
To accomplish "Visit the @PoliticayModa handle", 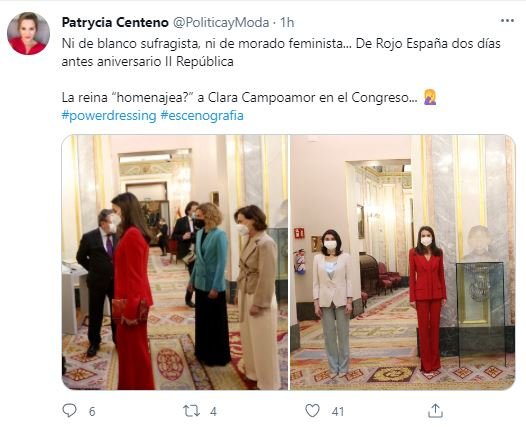I will click(x=221, y=23).
